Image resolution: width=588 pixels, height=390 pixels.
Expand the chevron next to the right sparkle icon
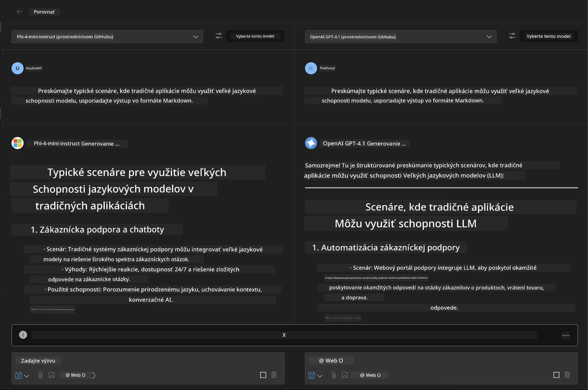click(320, 376)
